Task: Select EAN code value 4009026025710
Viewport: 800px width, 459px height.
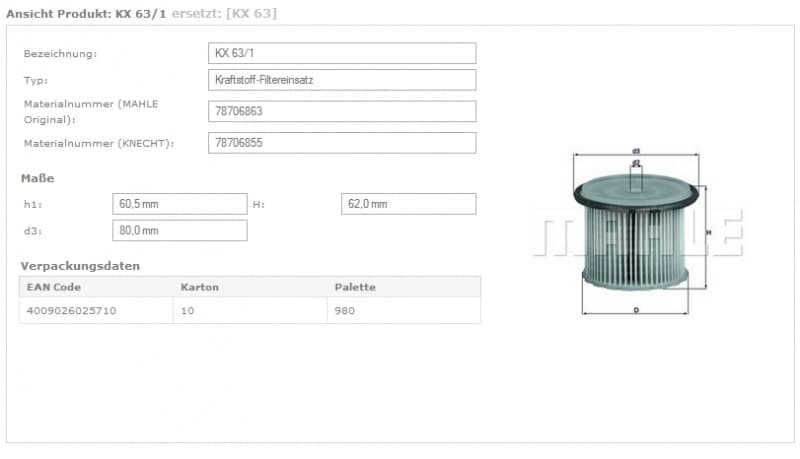Action: click(71, 311)
